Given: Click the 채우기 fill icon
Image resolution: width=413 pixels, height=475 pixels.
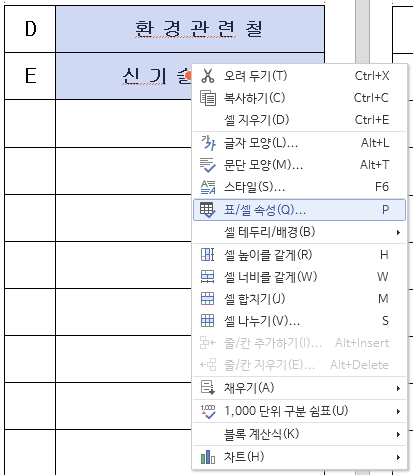Looking at the screenshot, I should 208,388.
